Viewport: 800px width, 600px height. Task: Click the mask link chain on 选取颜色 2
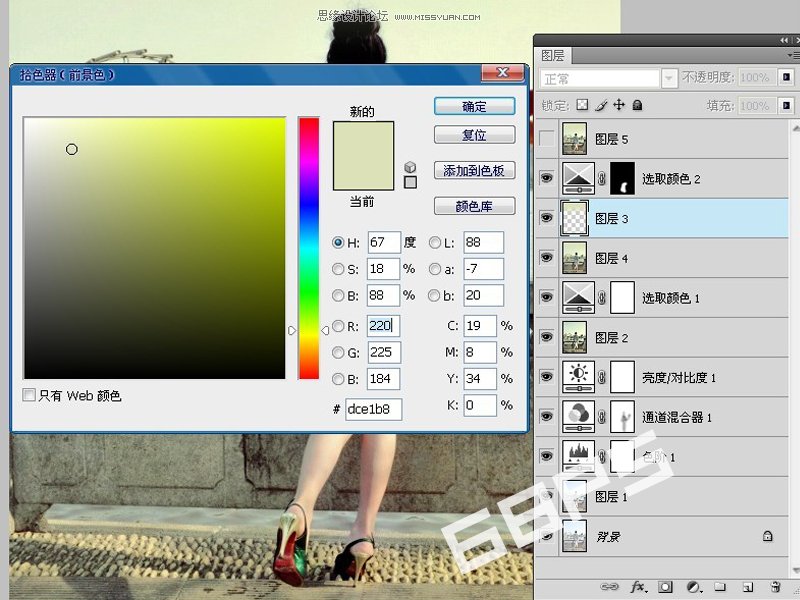point(602,178)
